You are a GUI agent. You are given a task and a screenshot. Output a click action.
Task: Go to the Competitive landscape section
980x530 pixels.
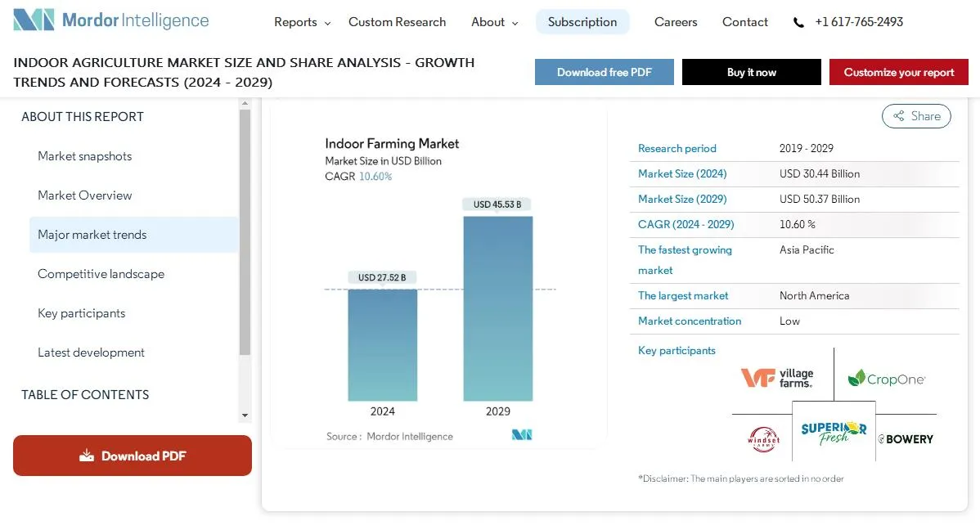click(101, 274)
